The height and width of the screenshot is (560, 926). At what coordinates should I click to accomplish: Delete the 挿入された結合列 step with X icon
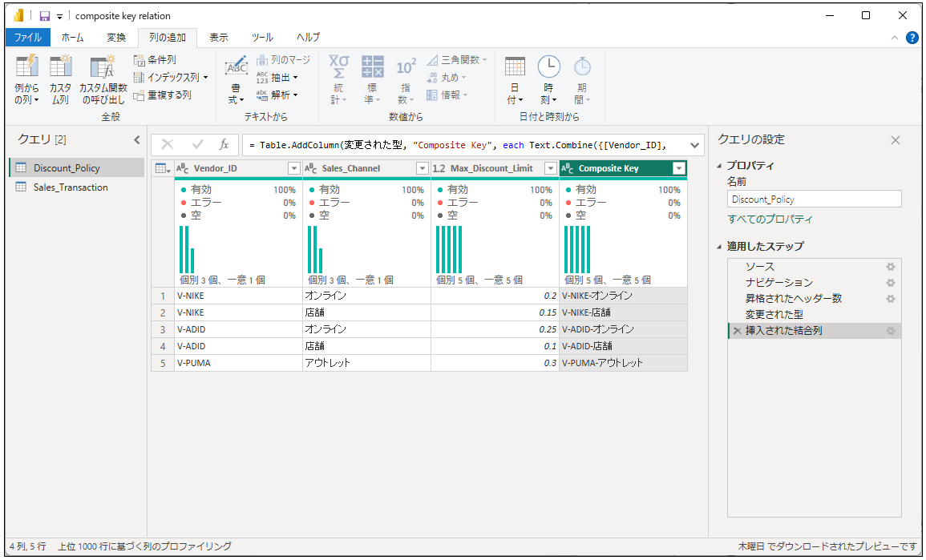coord(736,331)
